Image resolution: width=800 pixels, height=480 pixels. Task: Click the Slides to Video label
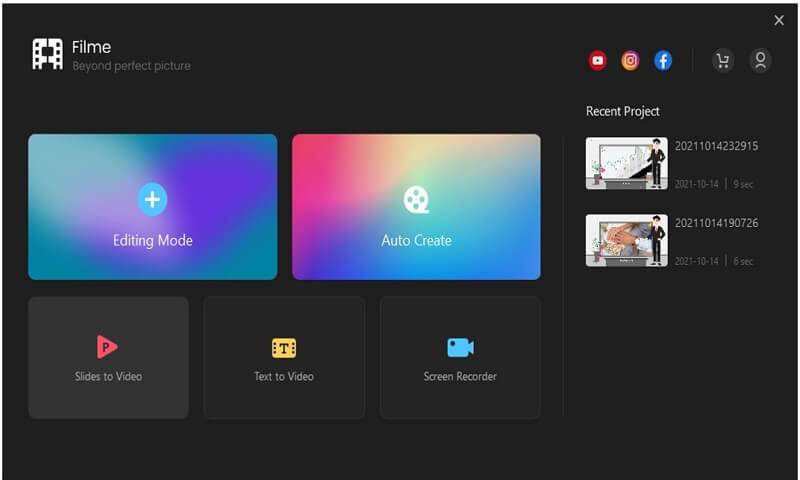pos(108,376)
